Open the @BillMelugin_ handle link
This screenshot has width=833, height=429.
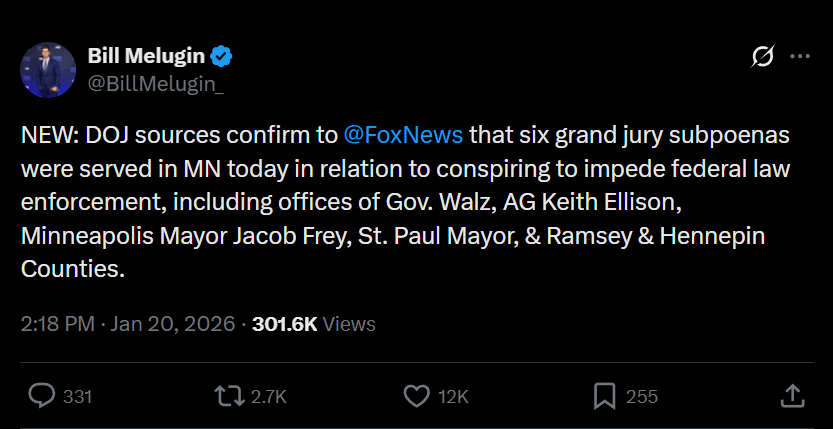[x=156, y=84]
